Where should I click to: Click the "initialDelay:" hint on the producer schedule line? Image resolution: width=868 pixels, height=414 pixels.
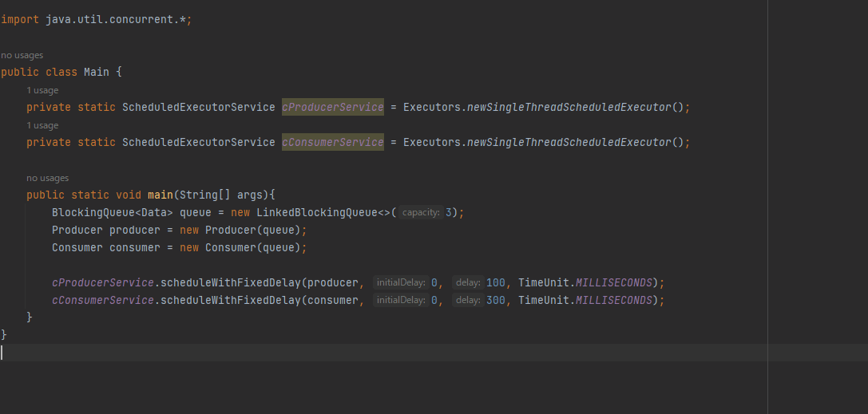(x=401, y=283)
